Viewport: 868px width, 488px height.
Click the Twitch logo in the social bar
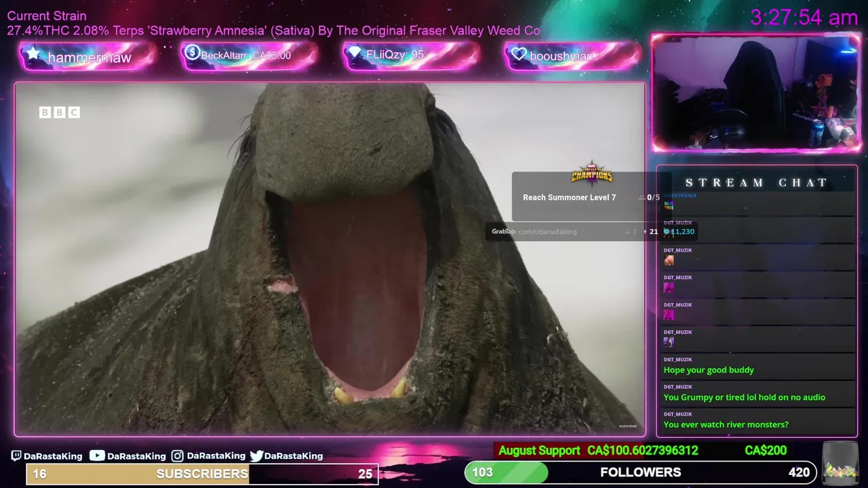coord(16,455)
